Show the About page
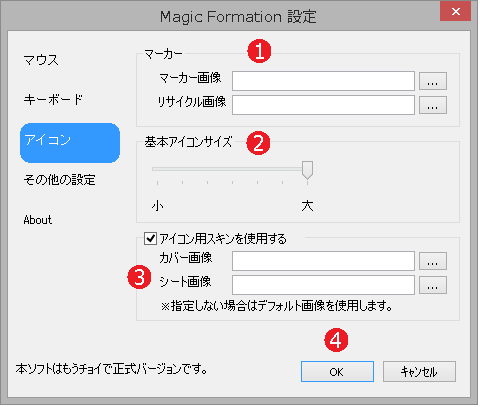The height and width of the screenshot is (407, 480). [38, 220]
